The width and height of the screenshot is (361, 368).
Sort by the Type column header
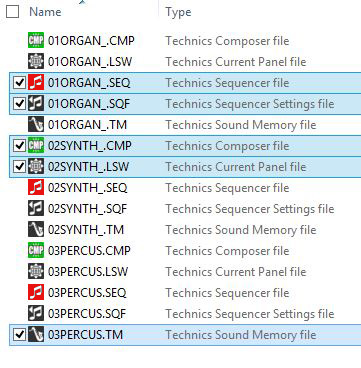pos(179,12)
